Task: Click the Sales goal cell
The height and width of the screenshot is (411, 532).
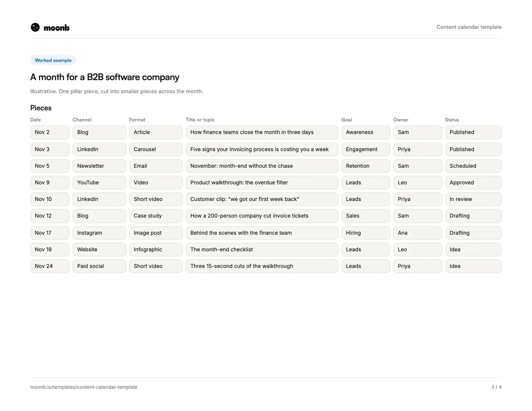Action: point(366,216)
